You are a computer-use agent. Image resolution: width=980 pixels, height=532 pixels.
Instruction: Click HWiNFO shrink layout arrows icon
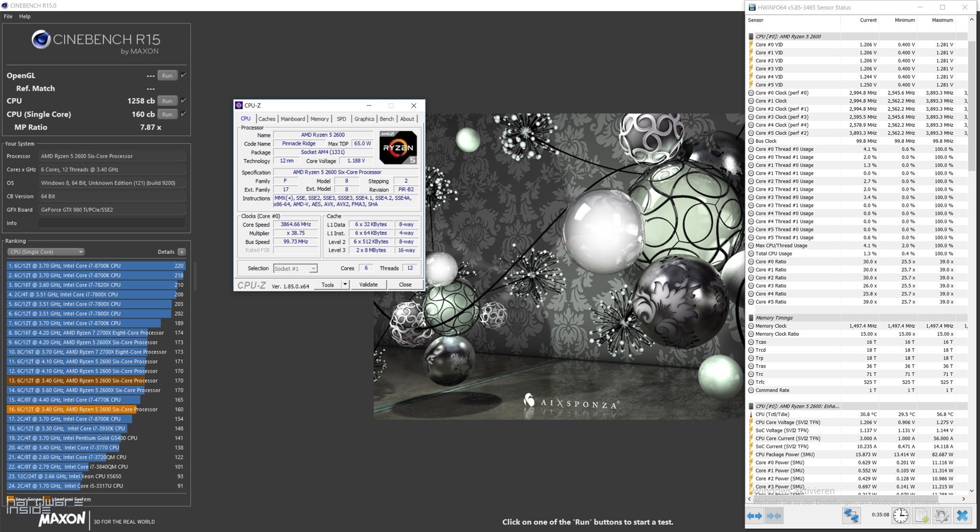(774, 516)
